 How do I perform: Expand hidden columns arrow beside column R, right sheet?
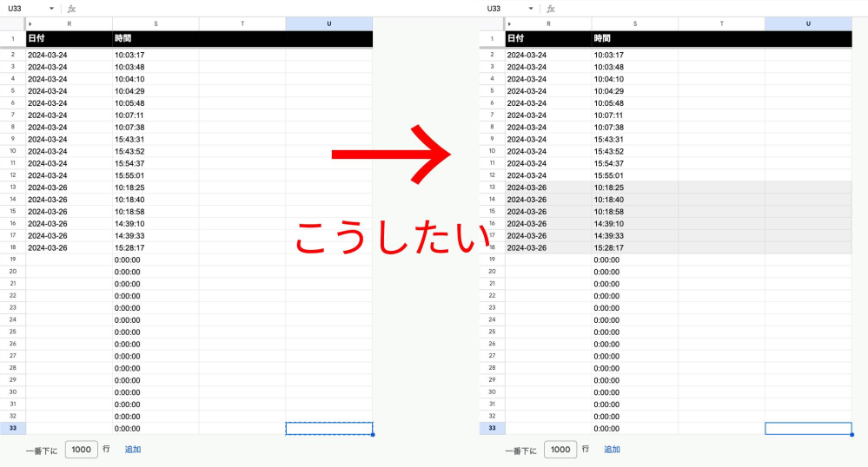(x=510, y=23)
